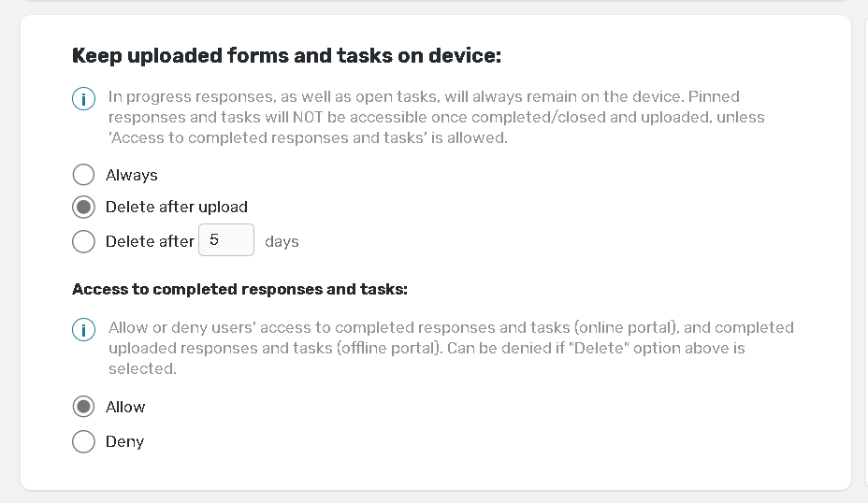Click the adjacent settings card at the right edge
868x503 pixels.
pos(863,252)
